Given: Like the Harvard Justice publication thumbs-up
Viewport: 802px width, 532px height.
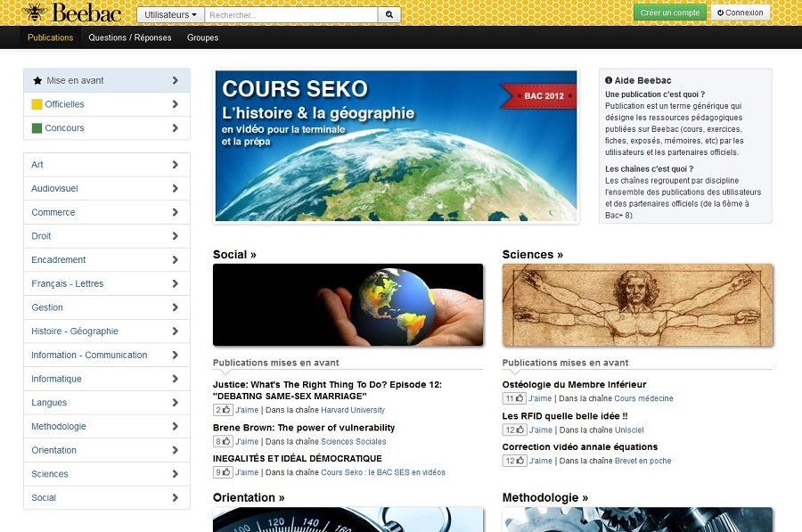Looking at the screenshot, I should [223, 410].
